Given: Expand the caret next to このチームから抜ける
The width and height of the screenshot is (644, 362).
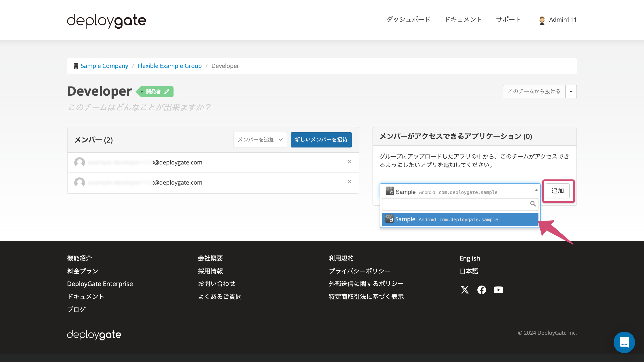Looking at the screenshot, I should coord(571,91).
